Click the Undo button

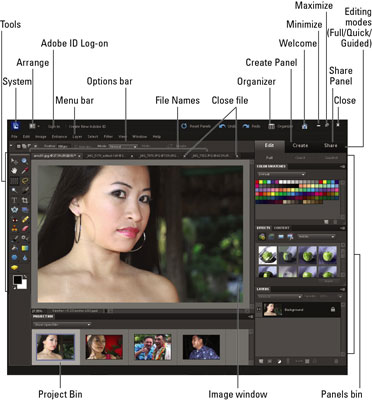[228, 126]
